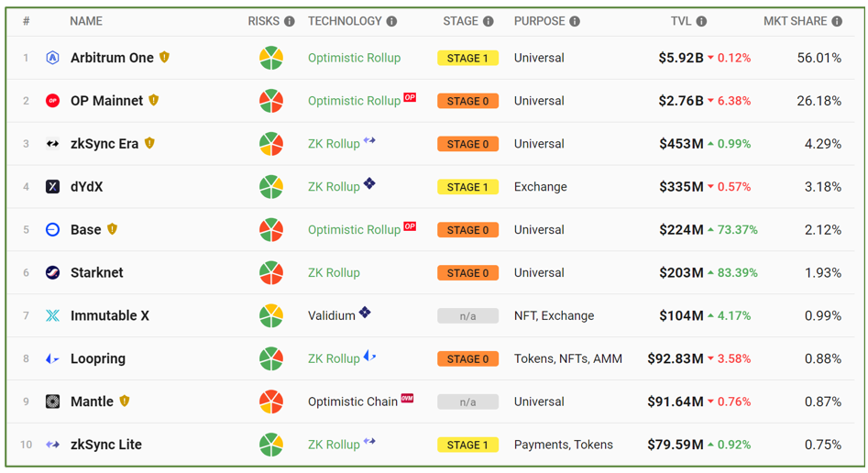Open the dYdX risk pie chart
Viewport: 868px width, 473px height.
(x=271, y=187)
